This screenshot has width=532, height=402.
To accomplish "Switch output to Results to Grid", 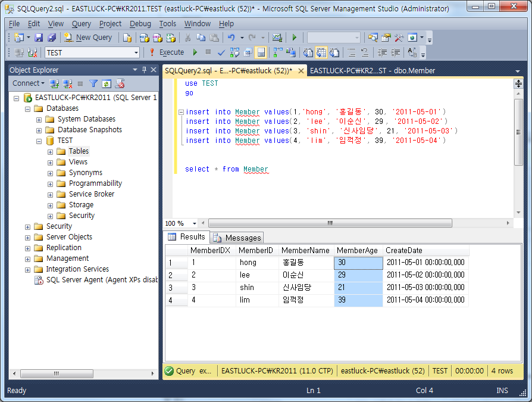I will [321, 52].
